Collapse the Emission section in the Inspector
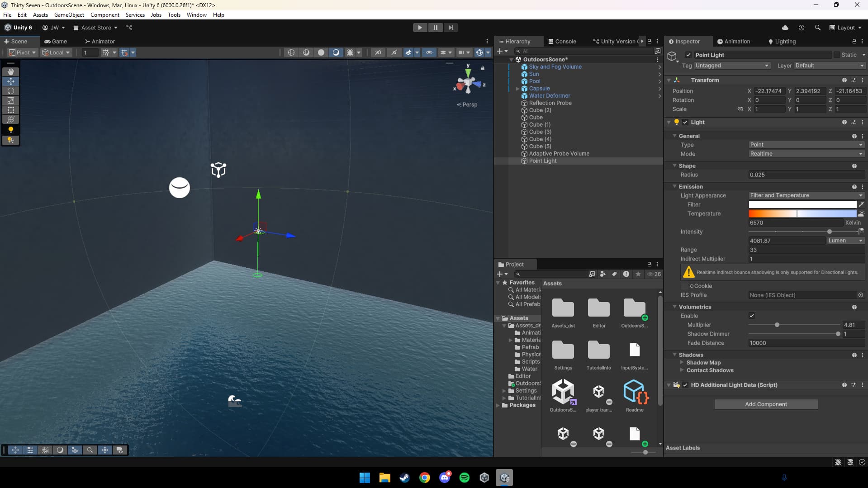 pos(675,186)
